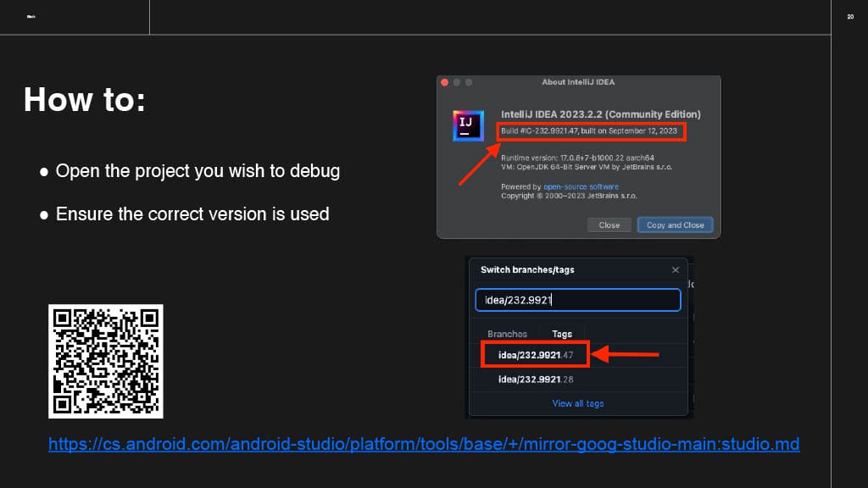Click the Runtime version text line
This screenshot has height=488, width=868.
pos(577,158)
